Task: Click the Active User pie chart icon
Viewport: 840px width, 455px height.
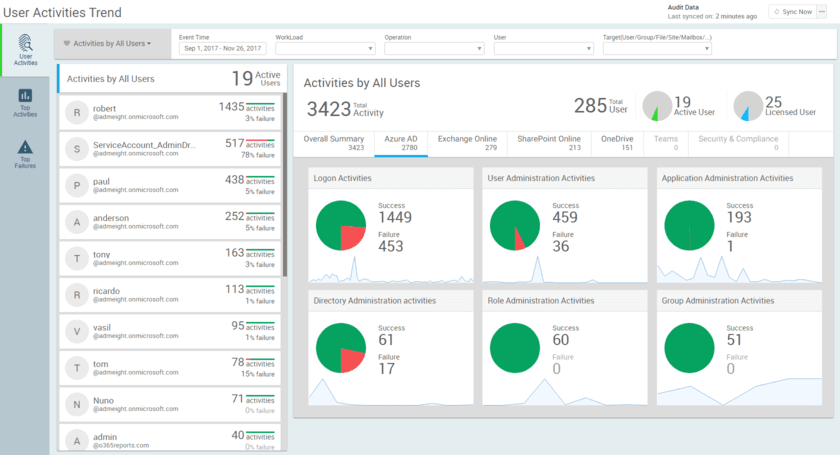Action: 655,106
